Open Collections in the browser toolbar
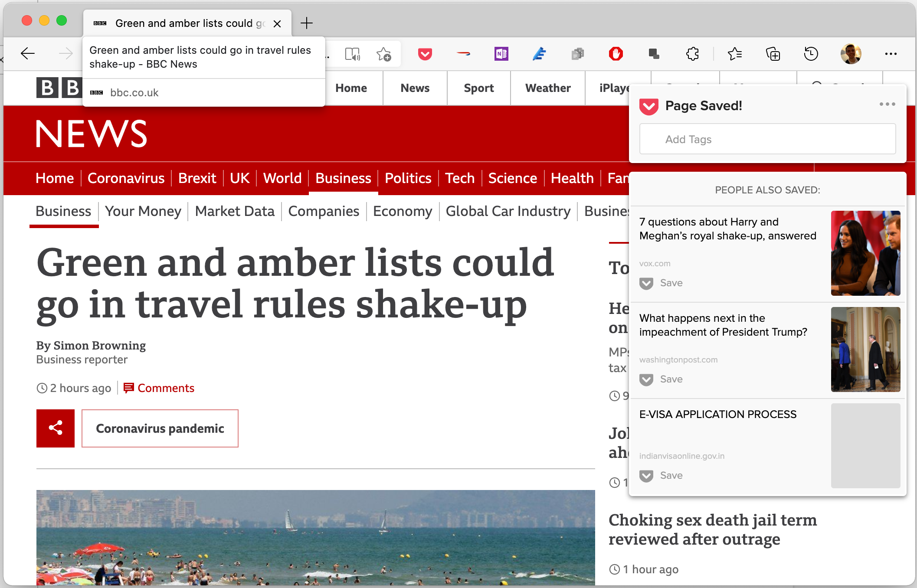This screenshot has height=588, width=917. [x=773, y=54]
